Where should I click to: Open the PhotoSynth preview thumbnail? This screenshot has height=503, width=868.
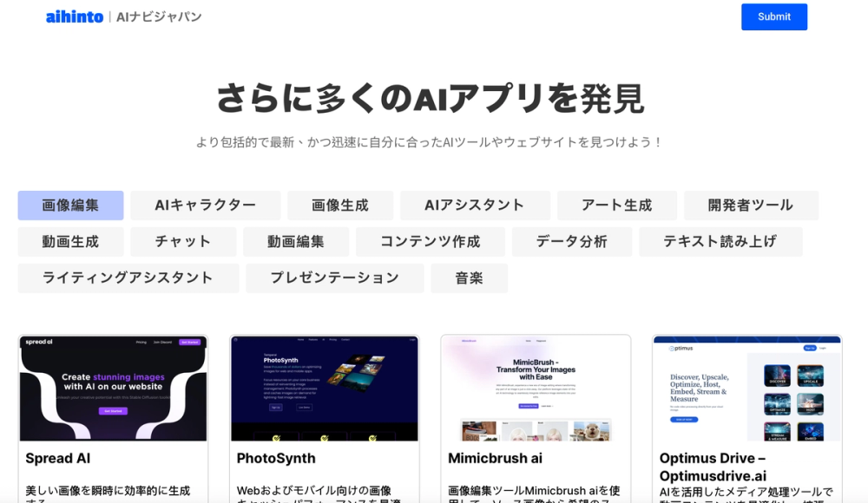pos(325,389)
